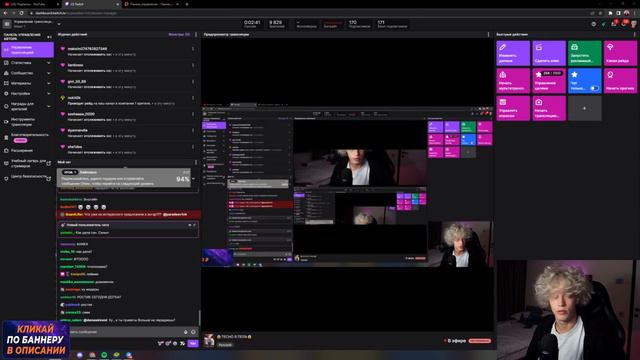Click Канал рейда quick action tile

coord(620,53)
